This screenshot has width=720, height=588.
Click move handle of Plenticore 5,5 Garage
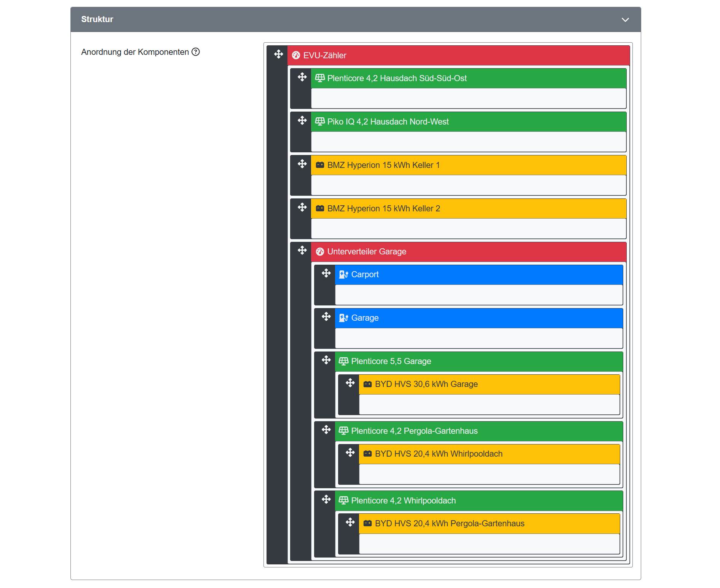pyautogui.click(x=326, y=360)
